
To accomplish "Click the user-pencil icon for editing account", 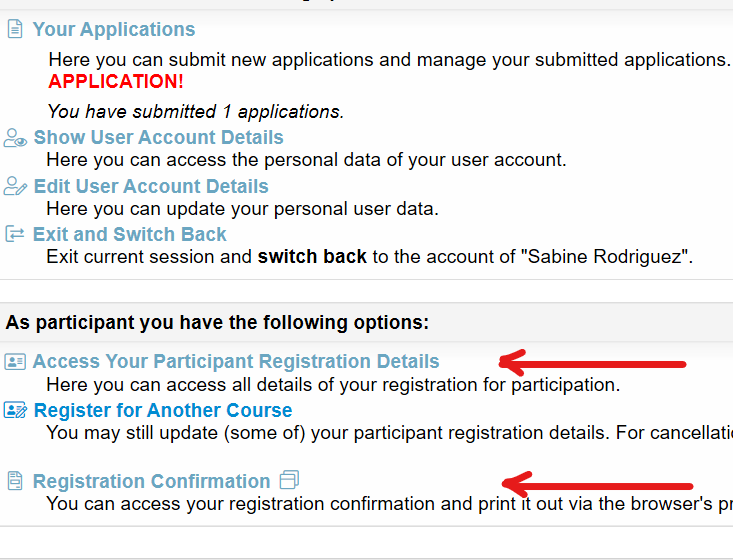I will [x=15, y=186].
